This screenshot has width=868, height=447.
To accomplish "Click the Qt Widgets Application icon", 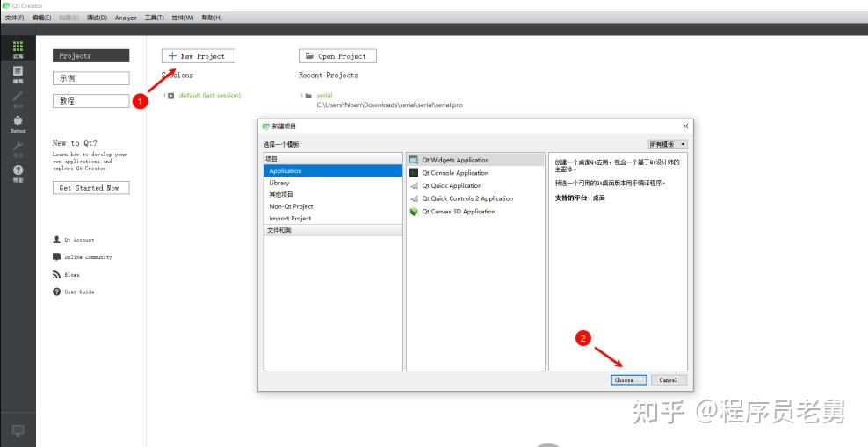I will 414,160.
